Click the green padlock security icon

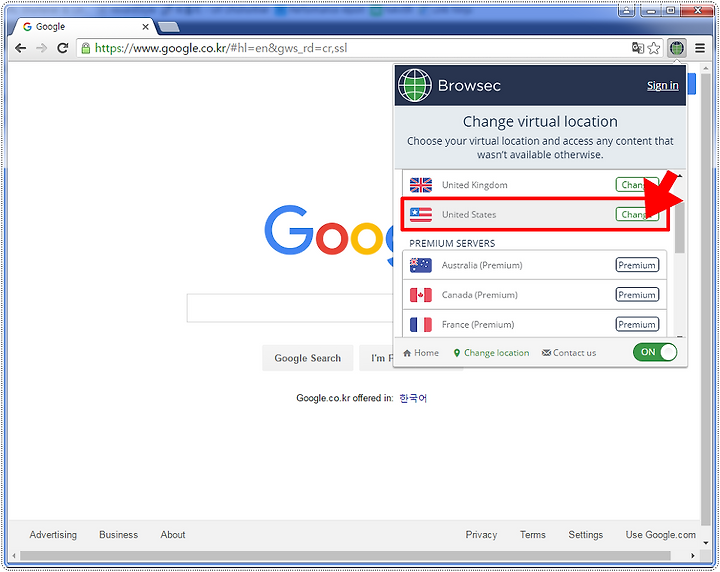point(85,48)
